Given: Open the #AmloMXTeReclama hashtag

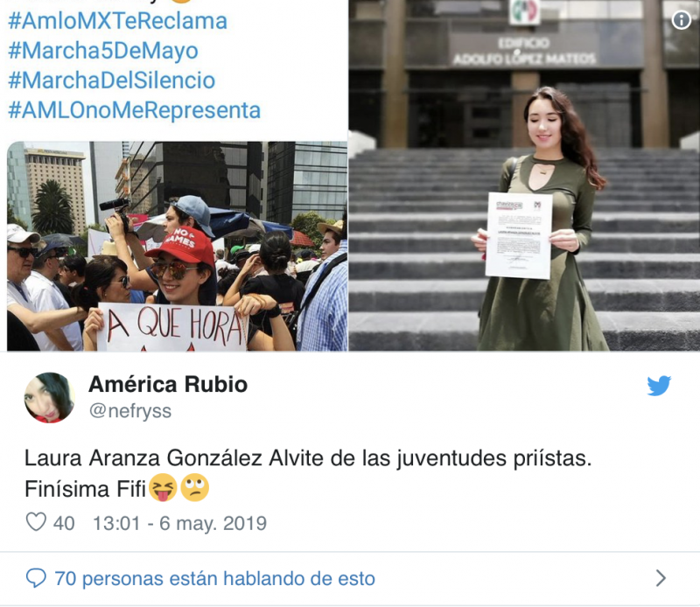Looking at the screenshot, I should coord(118,21).
